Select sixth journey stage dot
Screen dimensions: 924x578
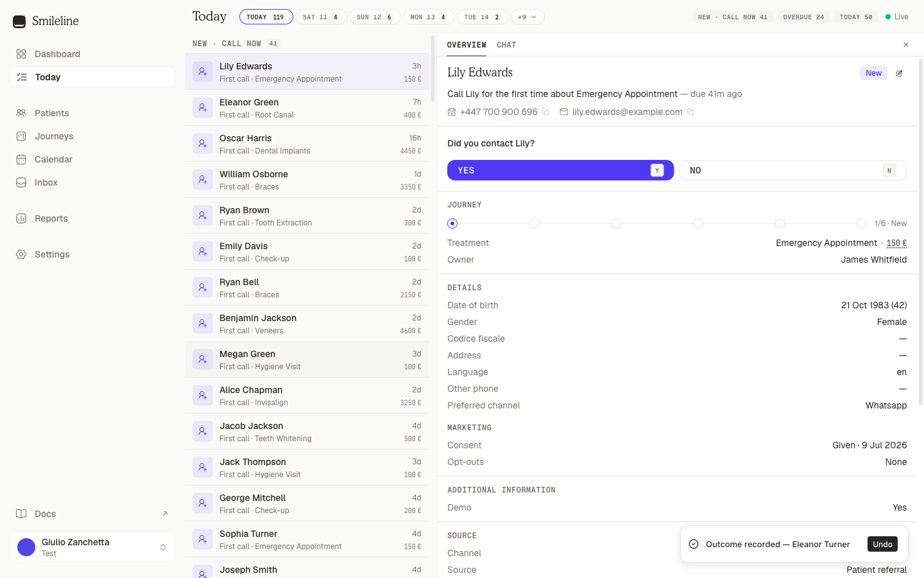(862, 223)
